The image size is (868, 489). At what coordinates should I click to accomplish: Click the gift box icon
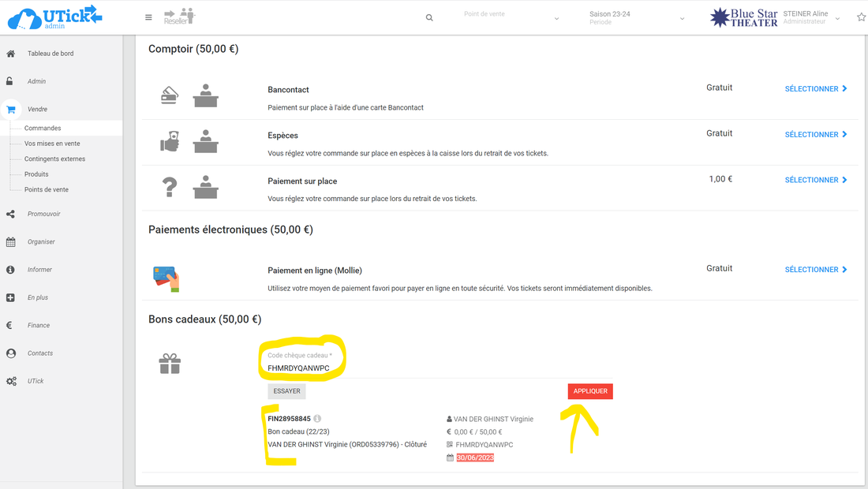click(x=170, y=364)
